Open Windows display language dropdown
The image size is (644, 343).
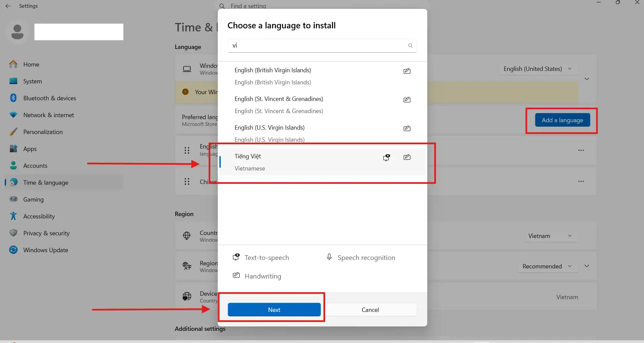tap(538, 69)
